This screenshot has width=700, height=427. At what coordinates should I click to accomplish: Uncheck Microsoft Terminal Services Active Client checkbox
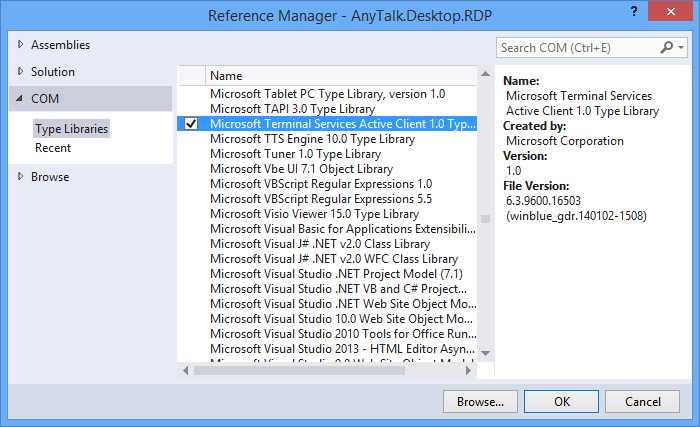click(x=191, y=123)
